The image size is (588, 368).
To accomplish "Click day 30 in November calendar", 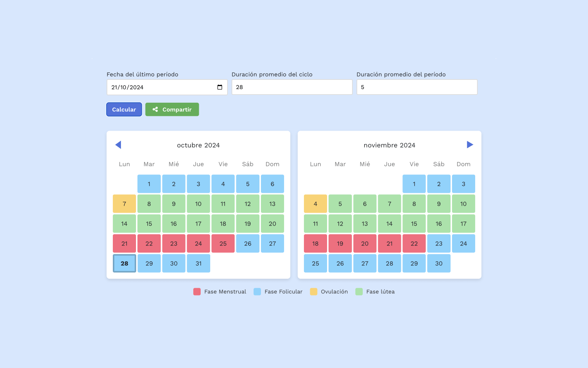I will coord(439,263).
